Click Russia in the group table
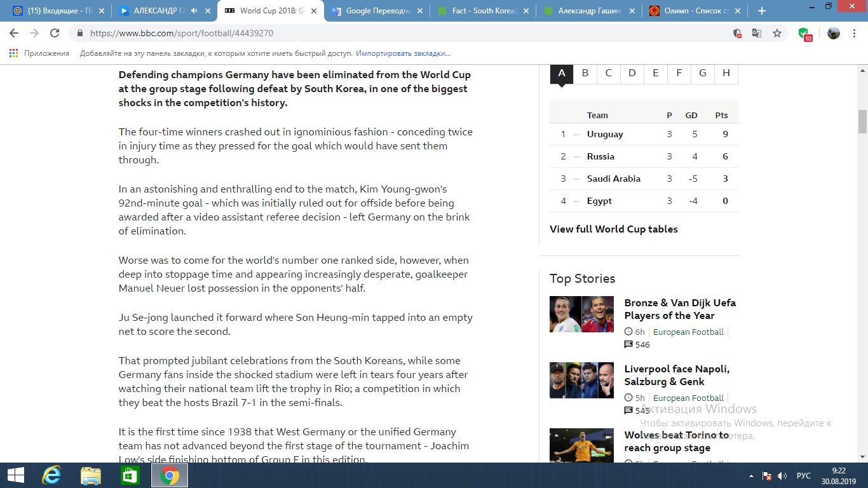The height and width of the screenshot is (488, 868). point(600,156)
